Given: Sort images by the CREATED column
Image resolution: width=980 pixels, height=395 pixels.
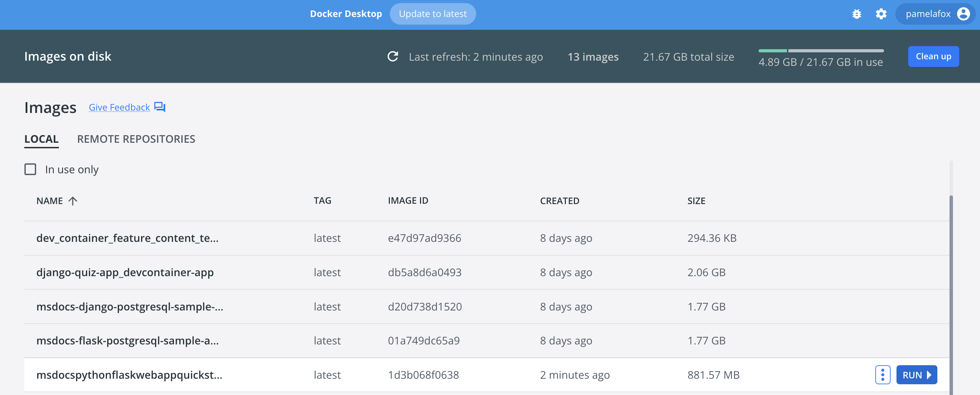Looking at the screenshot, I should (x=559, y=201).
